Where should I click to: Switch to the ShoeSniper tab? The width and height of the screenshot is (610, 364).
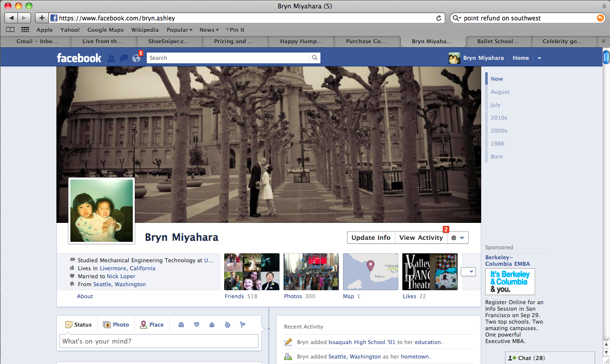click(169, 41)
